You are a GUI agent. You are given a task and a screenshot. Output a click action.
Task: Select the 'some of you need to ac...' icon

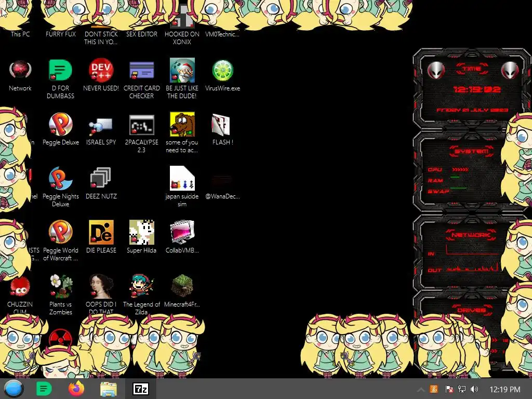(x=182, y=125)
